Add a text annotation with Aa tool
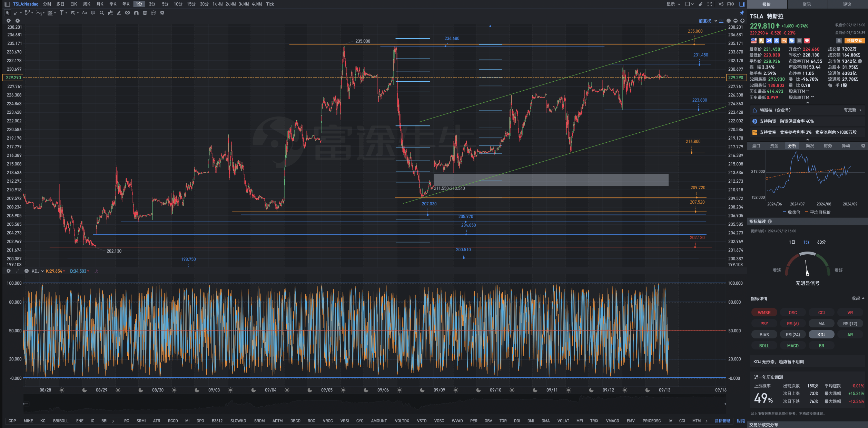This screenshot has height=428, width=868. 85,13
